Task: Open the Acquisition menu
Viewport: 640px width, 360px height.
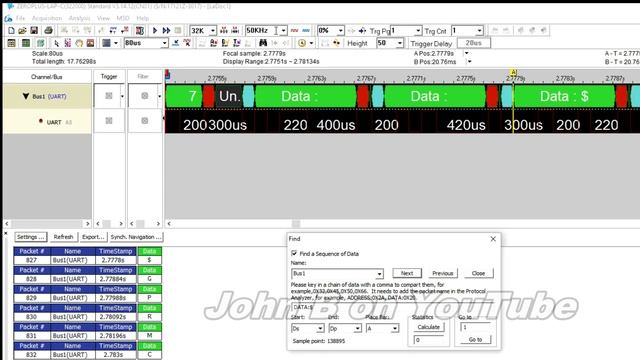Action: click(x=47, y=18)
